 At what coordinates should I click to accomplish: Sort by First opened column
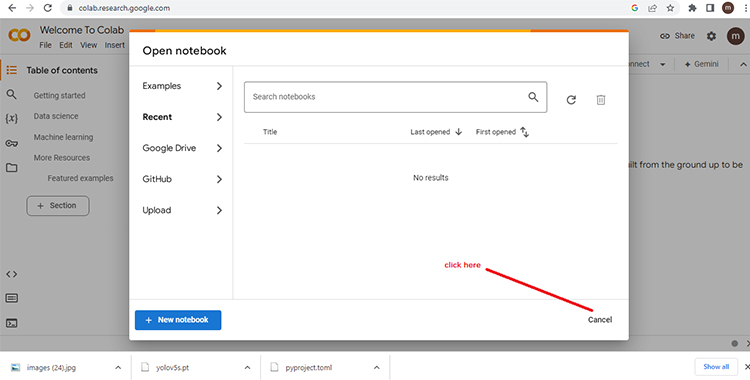point(502,132)
